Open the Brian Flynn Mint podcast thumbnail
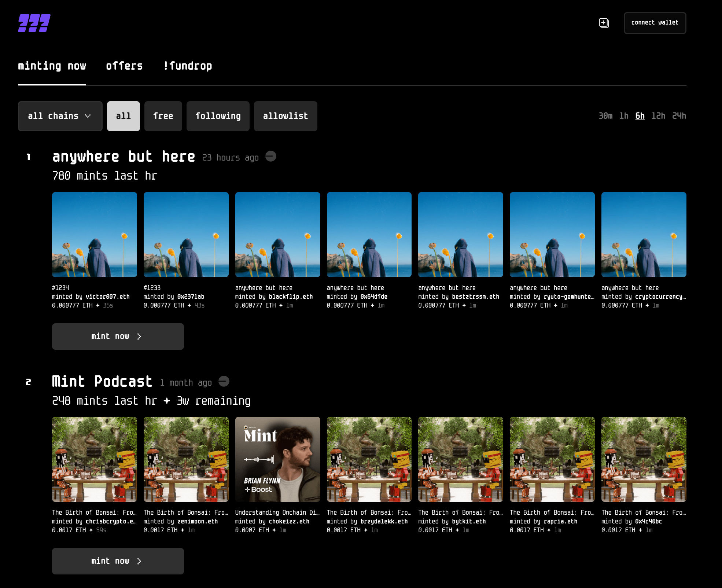Screen dimensions: 722x588 coord(278,459)
